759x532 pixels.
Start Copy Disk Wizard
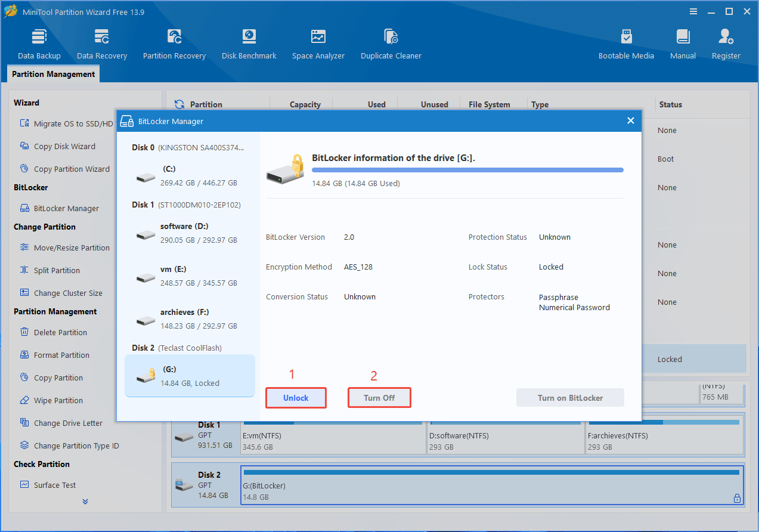[x=57, y=146]
